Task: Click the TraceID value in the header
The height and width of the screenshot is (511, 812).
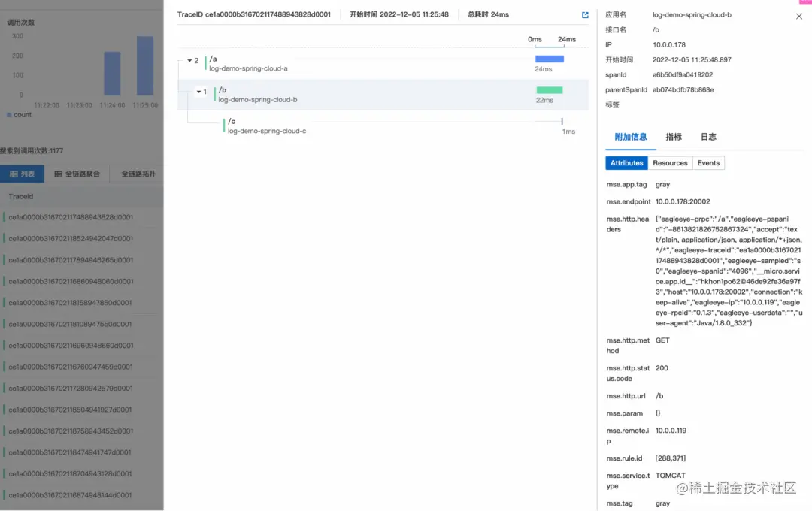Action: [268, 14]
